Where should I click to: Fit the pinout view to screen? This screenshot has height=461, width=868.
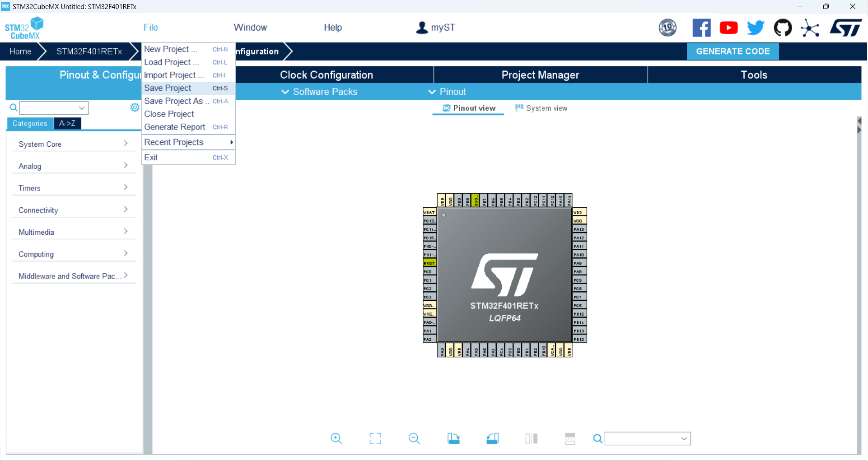[375, 438]
